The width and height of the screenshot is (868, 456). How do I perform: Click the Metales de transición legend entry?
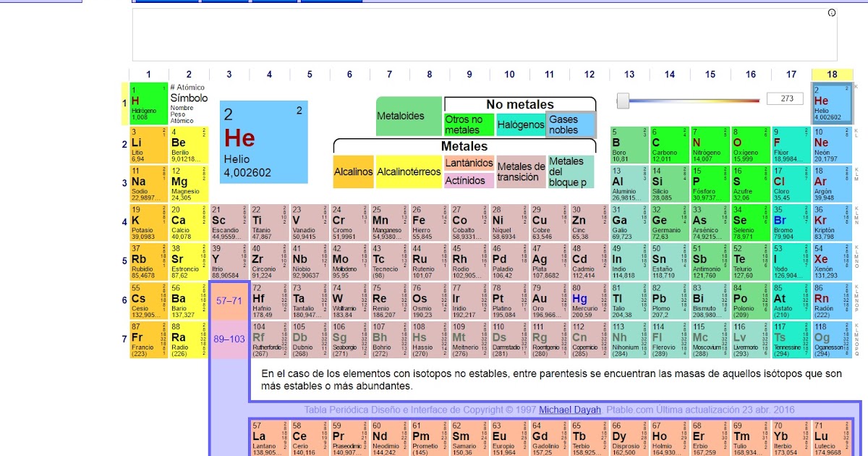coord(520,172)
